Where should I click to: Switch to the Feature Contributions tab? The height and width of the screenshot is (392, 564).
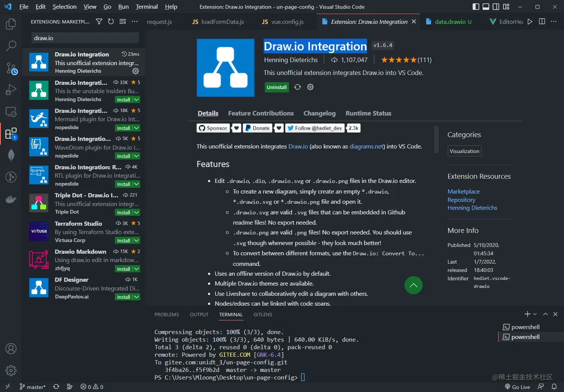[261, 113]
